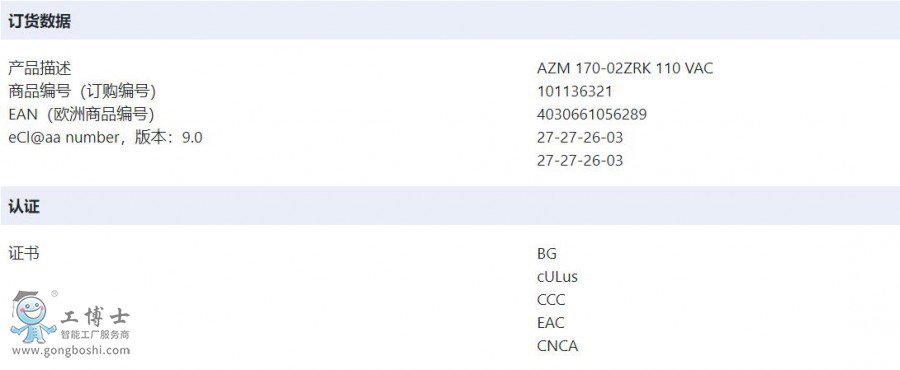The height and width of the screenshot is (370, 900).
Task: Click the EAC certificate entry
Action: (x=551, y=323)
